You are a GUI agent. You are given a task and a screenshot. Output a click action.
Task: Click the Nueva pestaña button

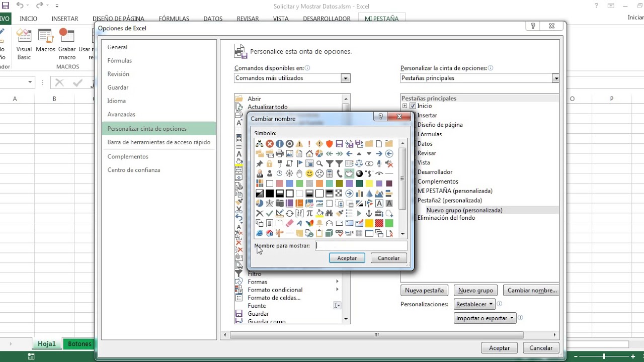tap(425, 290)
